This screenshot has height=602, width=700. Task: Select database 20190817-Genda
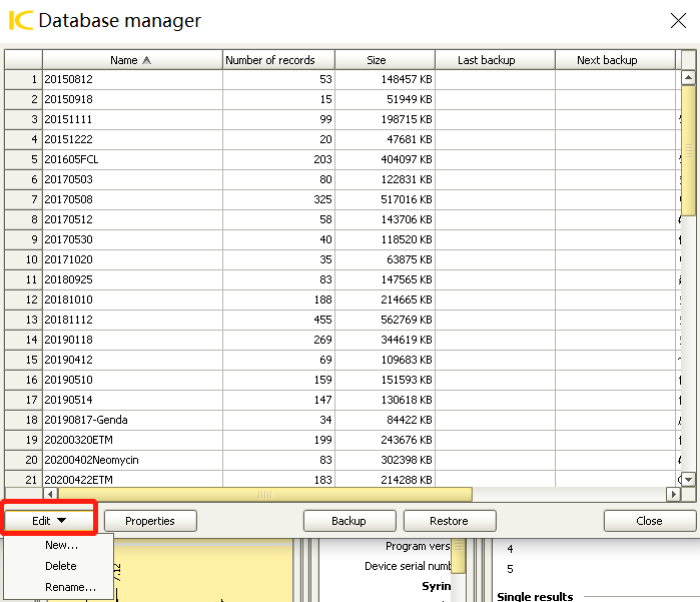pos(132,420)
